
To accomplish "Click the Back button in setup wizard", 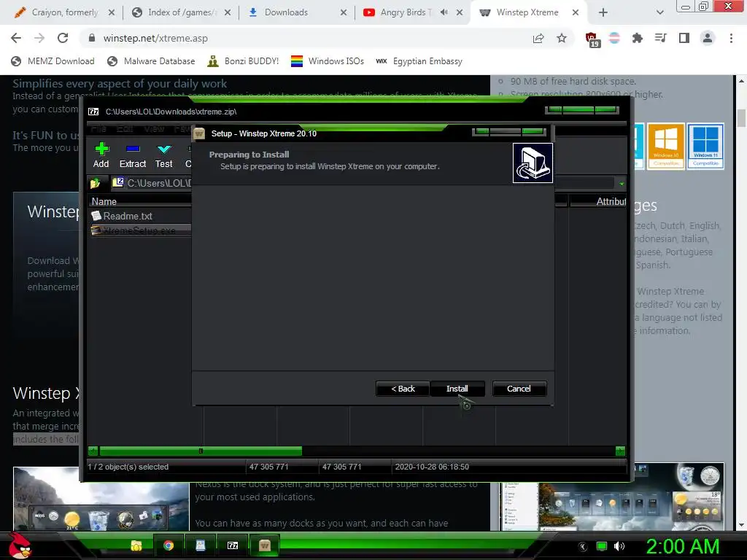I will click(x=403, y=389).
